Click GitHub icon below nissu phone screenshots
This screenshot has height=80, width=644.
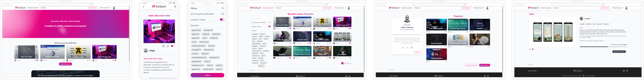coord(530,49)
